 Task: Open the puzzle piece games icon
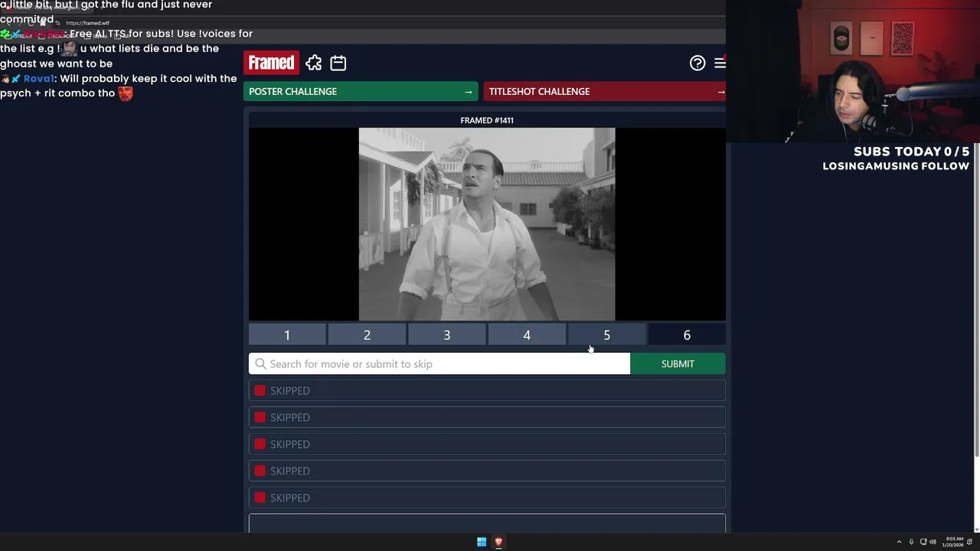tap(314, 63)
